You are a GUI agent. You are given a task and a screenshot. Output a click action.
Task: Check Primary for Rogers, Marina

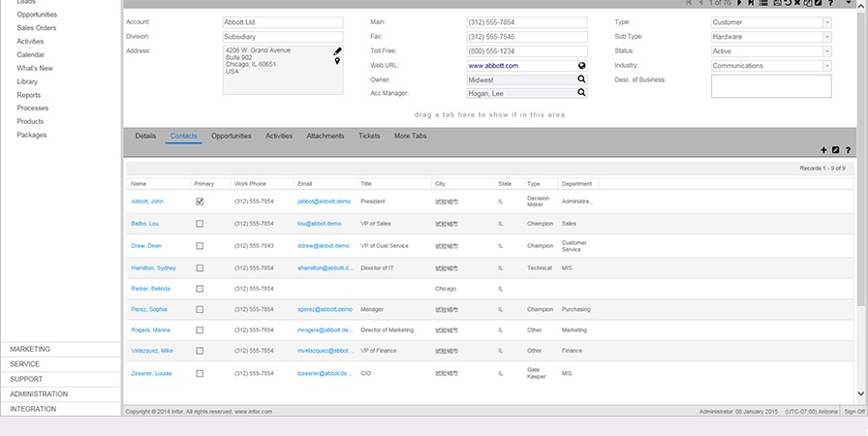click(x=200, y=329)
